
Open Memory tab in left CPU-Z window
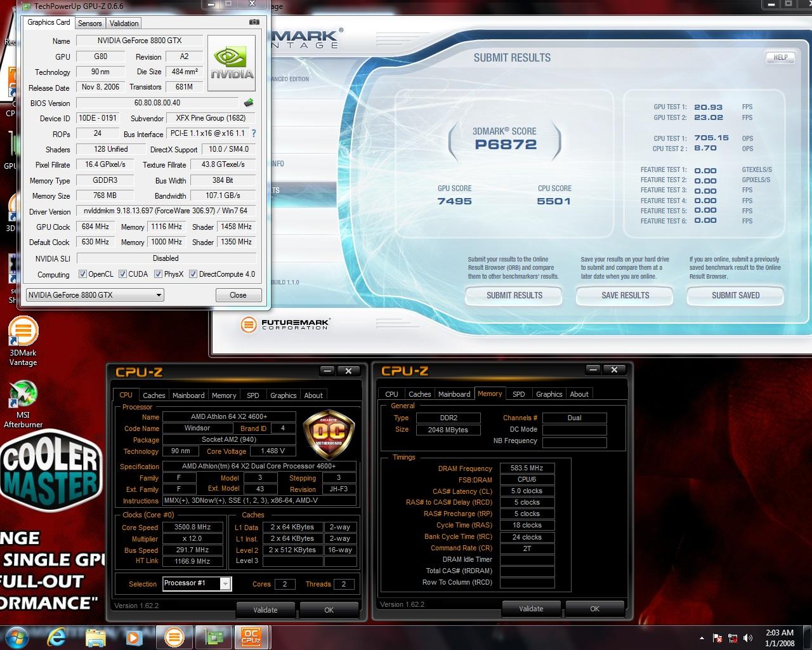(x=224, y=395)
